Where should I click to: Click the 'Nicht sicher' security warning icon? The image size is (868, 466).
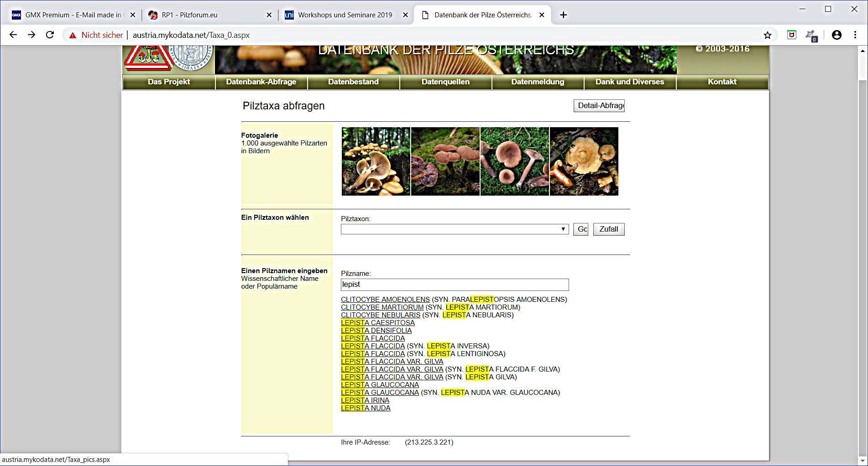pyautogui.click(x=73, y=35)
